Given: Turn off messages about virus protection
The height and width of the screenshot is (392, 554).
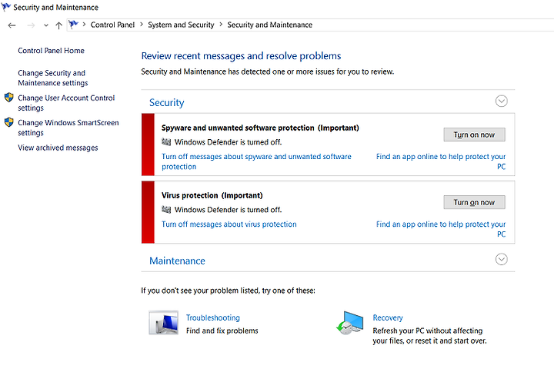Looking at the screenshot, I should pos(229,224).
